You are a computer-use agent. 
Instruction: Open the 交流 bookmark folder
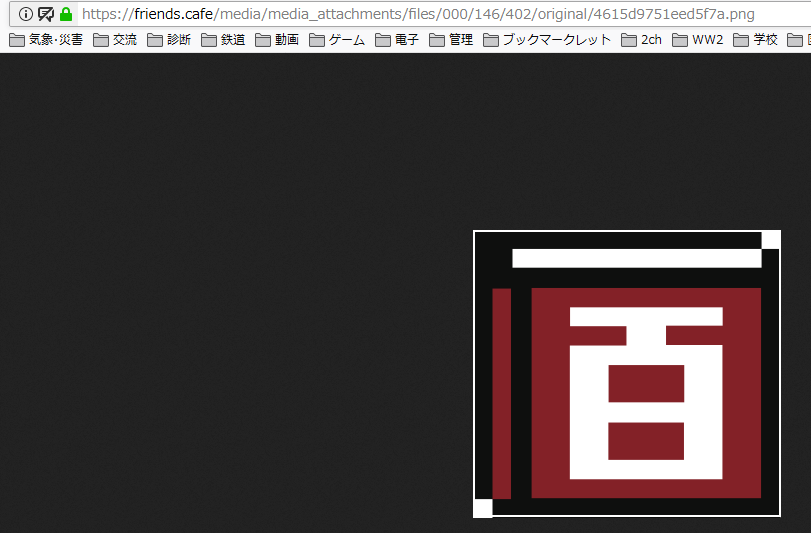click(115, 40)
